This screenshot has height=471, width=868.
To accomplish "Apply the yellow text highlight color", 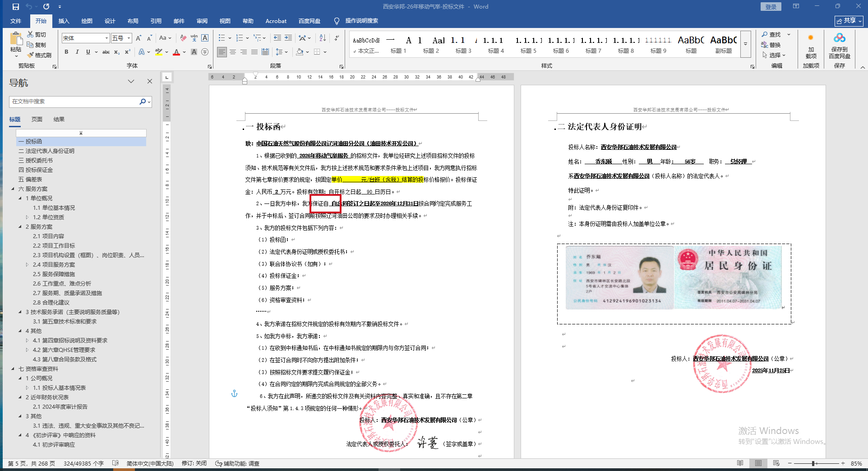I will click(158, 52).
